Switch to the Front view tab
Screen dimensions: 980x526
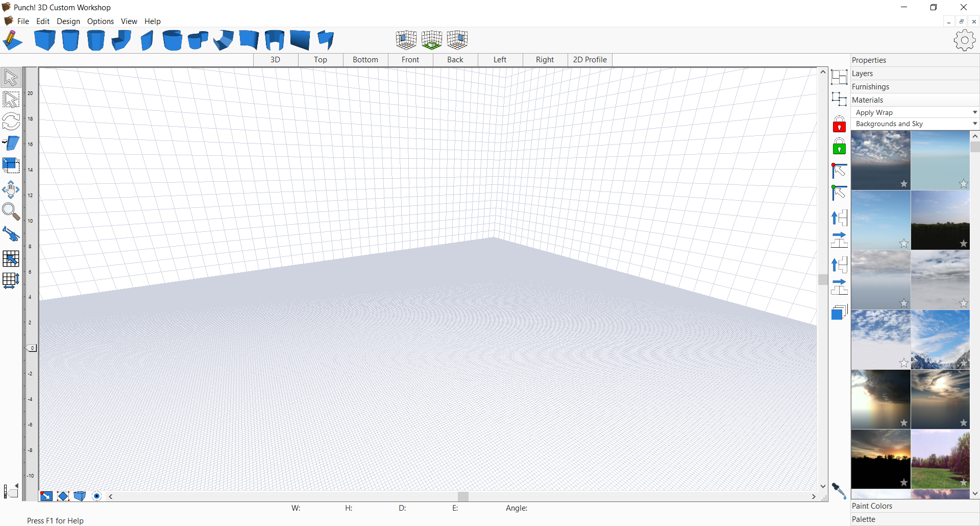pos(410,60)
